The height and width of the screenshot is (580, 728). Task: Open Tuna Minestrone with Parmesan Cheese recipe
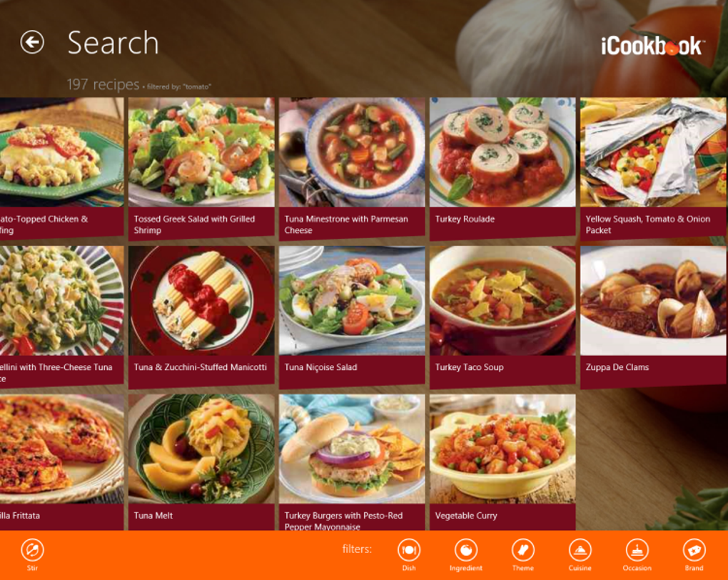[352, 169]
